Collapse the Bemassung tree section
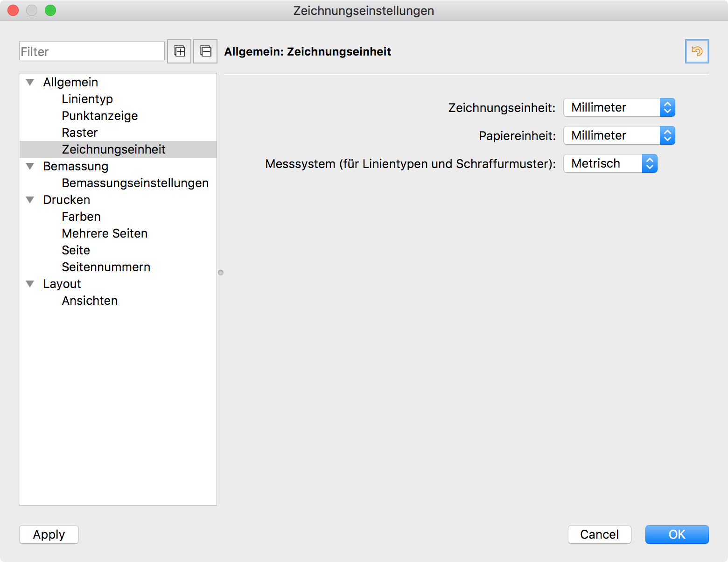This screenshot has width=728, height=562. (x=30, y=167)
